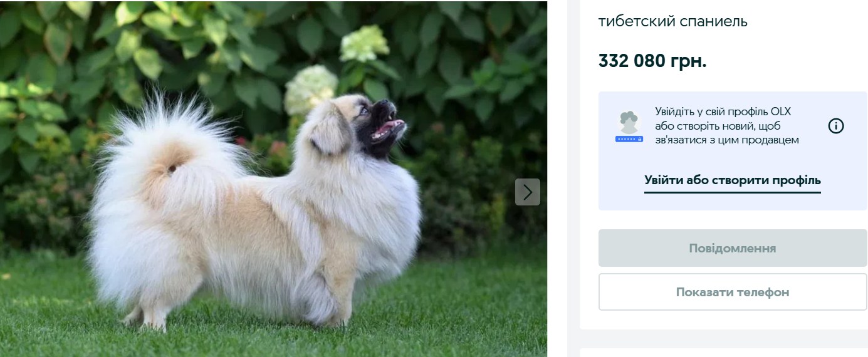Follow the Увійти або створити профіль link
The image size is (868, 357).
[733, 180]
